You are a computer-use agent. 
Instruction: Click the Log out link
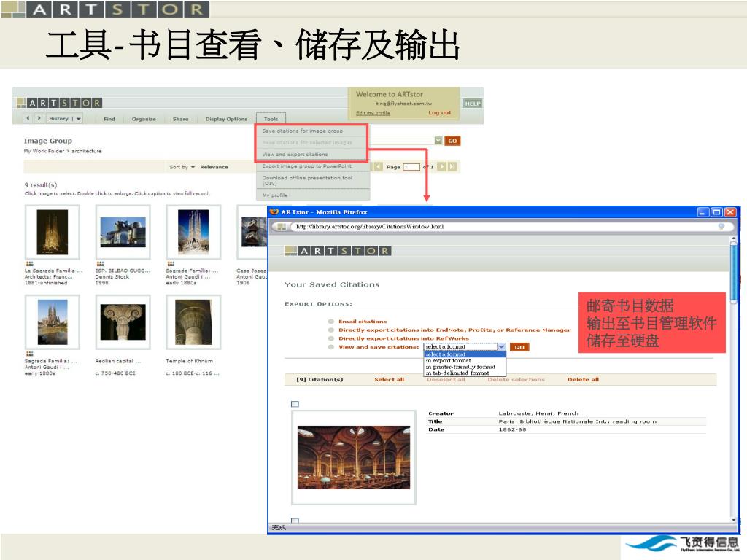439,113
